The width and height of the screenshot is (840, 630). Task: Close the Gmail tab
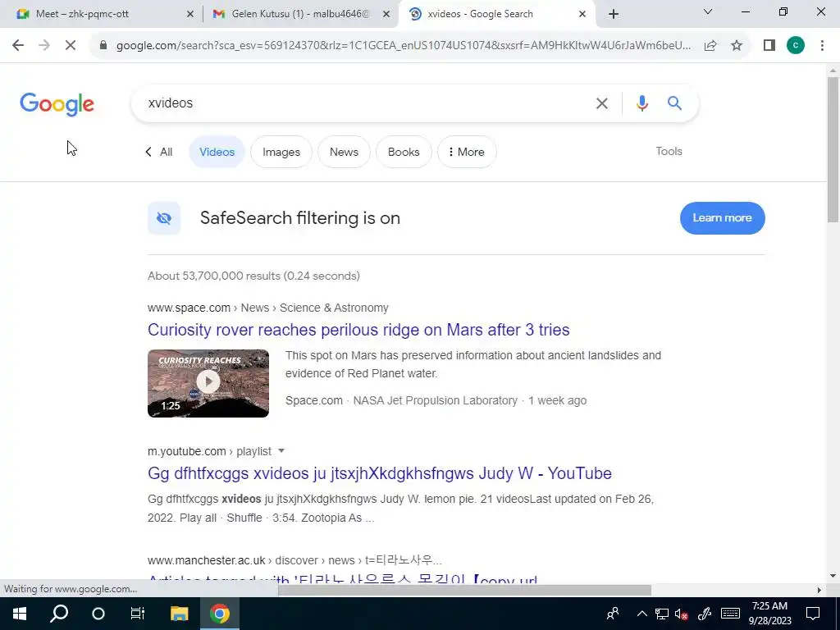tap(386, 14)
